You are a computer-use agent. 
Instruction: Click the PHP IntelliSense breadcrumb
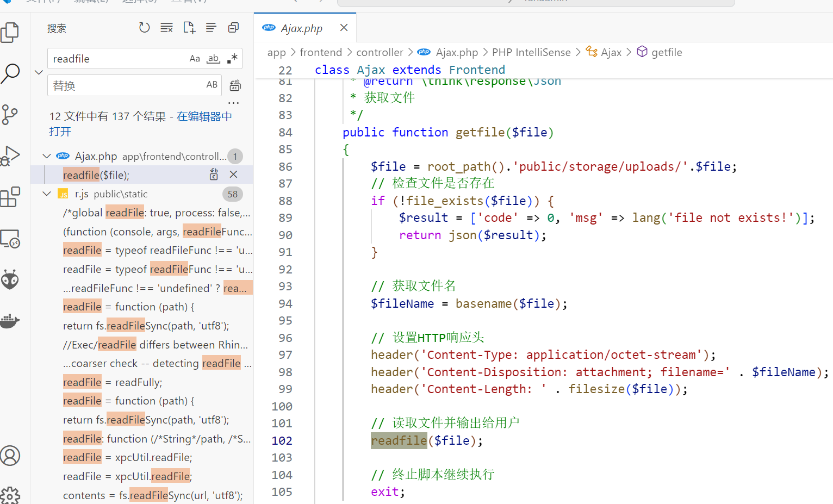pos(531,52)
